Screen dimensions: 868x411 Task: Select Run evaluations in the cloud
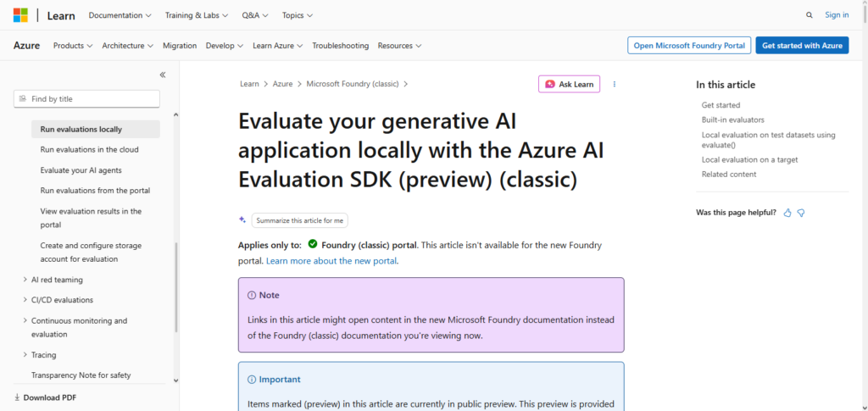[x=89, y=149]
